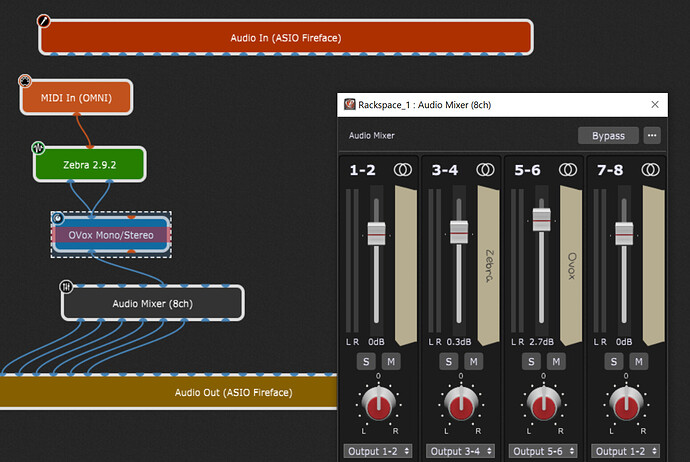
Task: Click the 2.7dB level readout on channel 5-6
Action: point(541,342)
